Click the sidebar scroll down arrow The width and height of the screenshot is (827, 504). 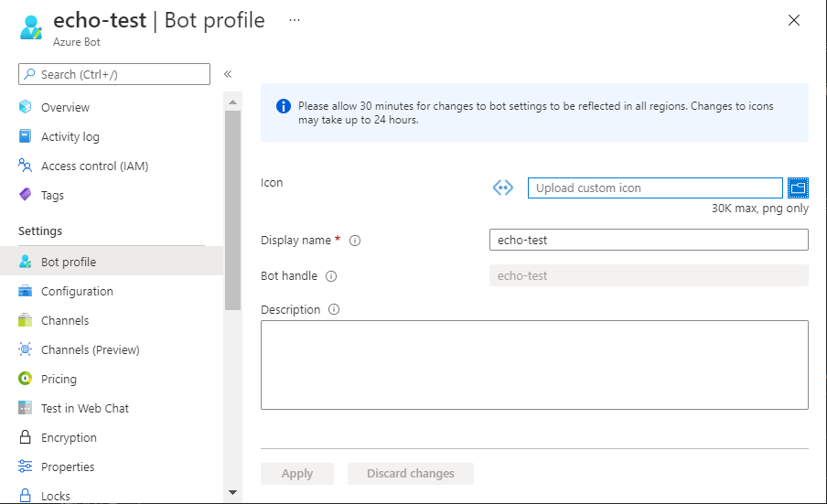pyautogui.click(x=232, y=492)
